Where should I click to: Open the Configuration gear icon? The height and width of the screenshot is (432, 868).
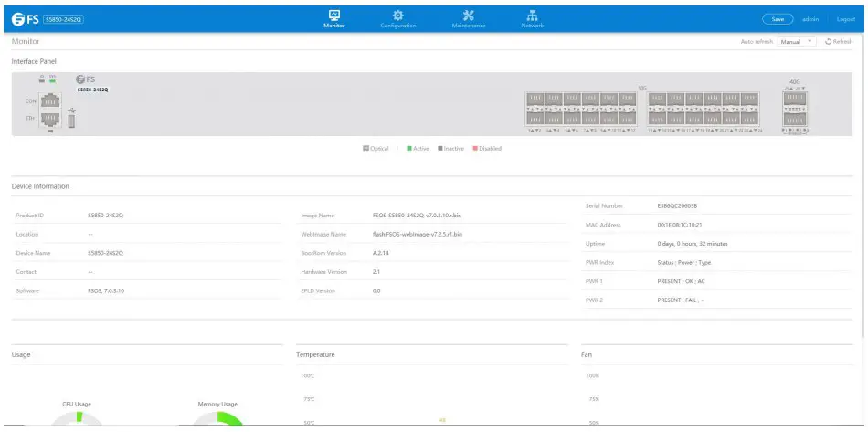[x=398, y=15]
